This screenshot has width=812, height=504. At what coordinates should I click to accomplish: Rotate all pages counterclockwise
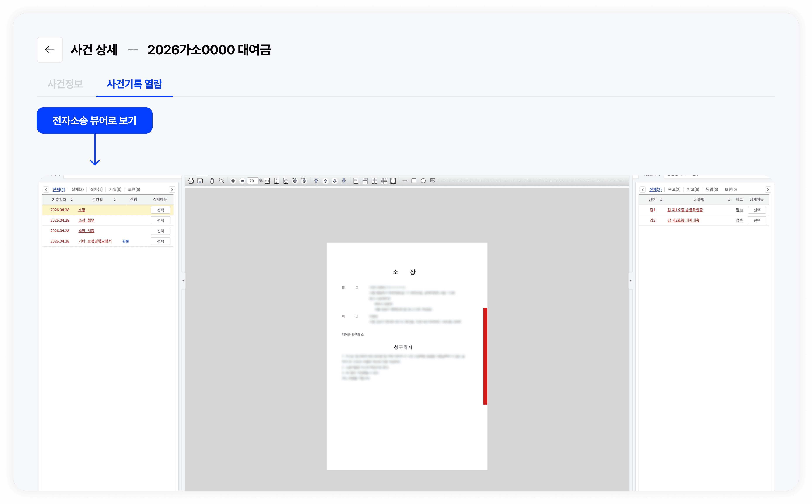point(294,181)
